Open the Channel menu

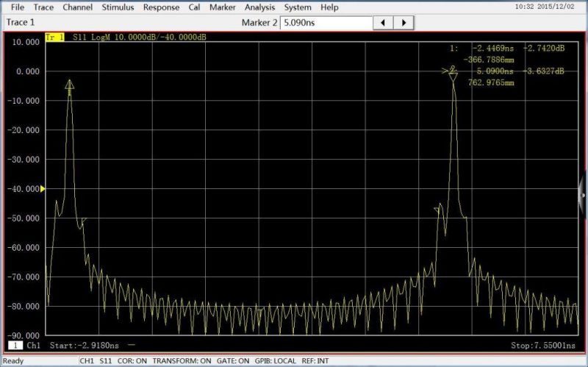[78, 7]
